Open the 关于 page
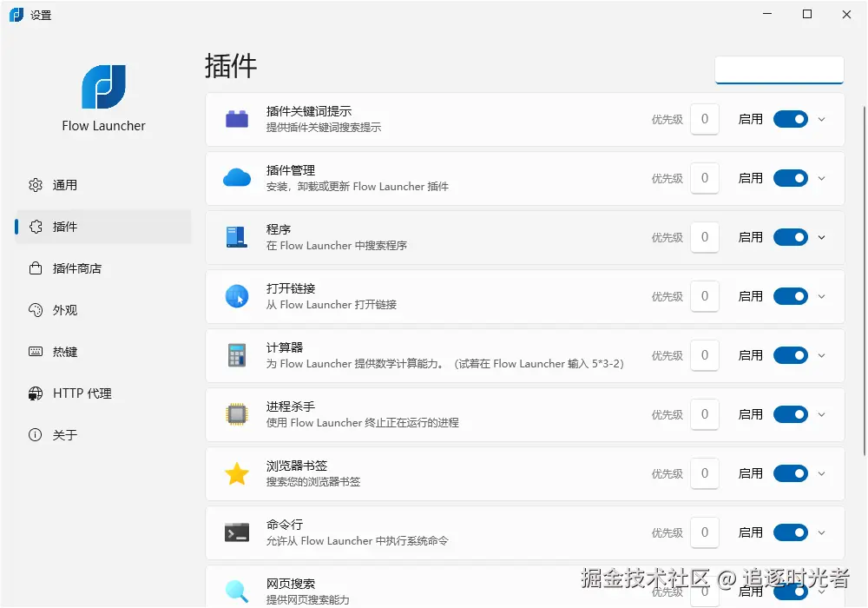Viewport: 868px width, 608px height. tap(103, 434)
